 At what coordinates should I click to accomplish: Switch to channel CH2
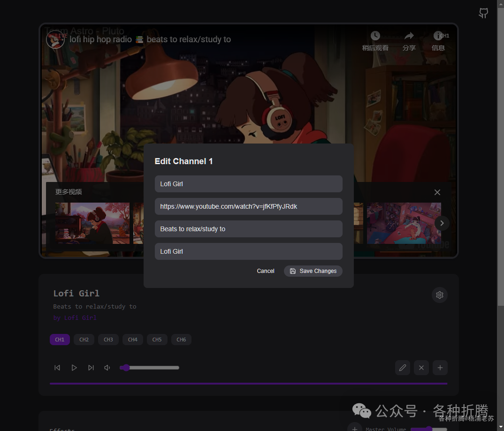[84, 340]
